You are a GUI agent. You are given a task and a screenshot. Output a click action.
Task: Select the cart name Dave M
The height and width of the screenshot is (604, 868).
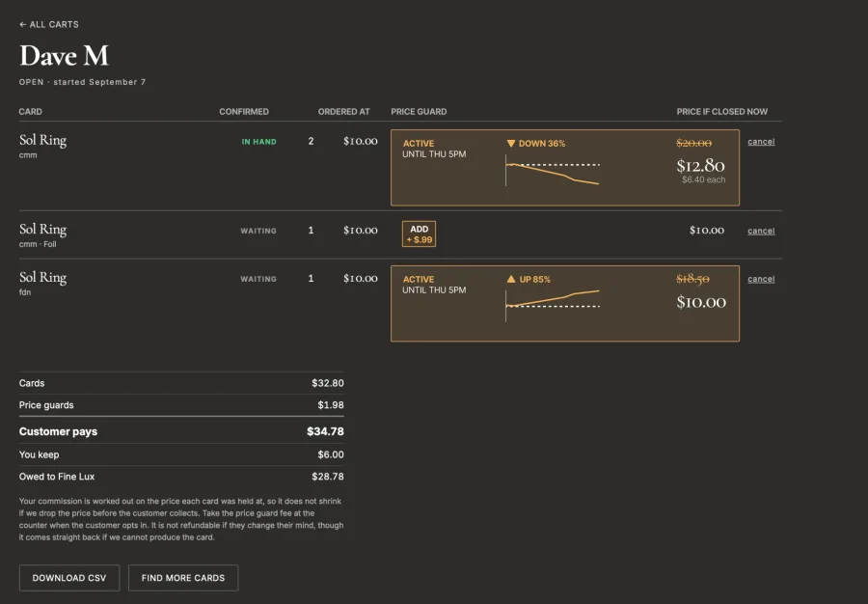click(65, 55)
